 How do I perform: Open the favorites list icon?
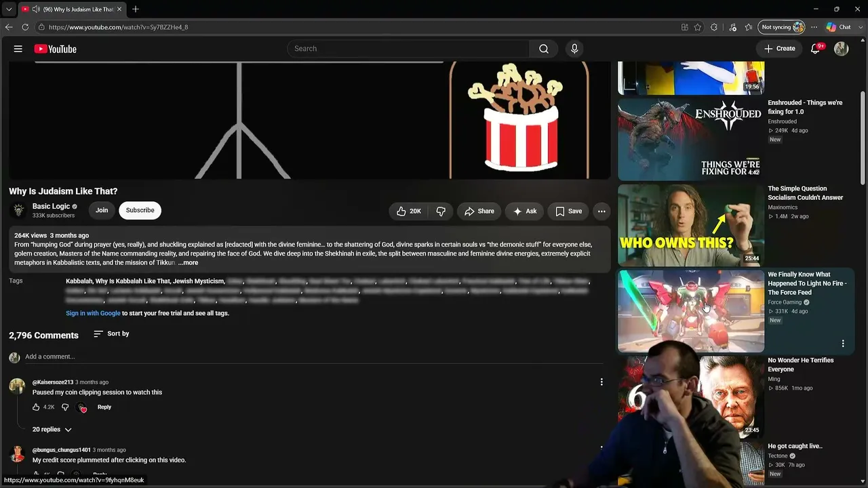click(x=749, y=27)
